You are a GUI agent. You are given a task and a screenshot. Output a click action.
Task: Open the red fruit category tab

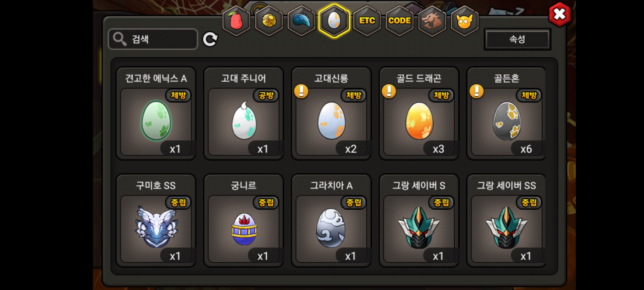click(x=236, y=21)
